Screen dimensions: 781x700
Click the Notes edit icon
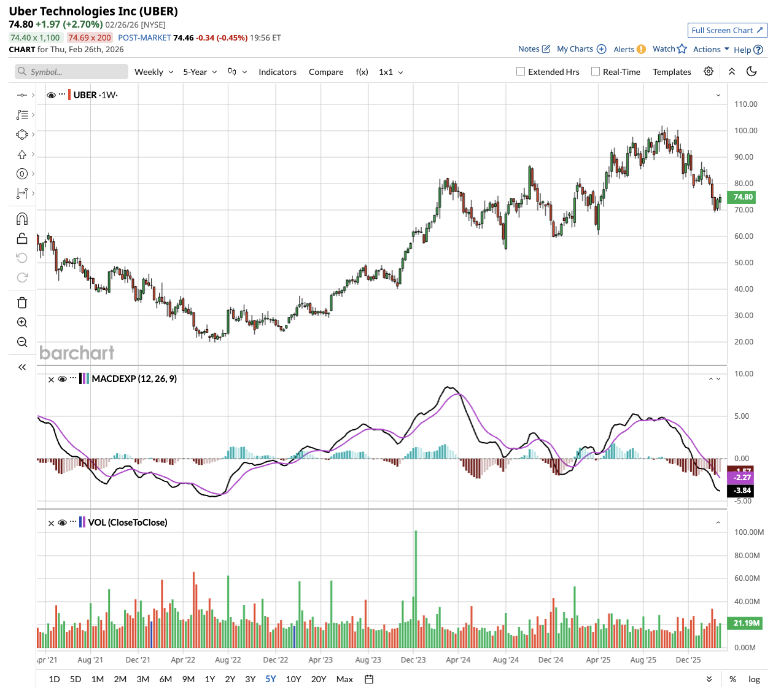(x=546, y=49)
